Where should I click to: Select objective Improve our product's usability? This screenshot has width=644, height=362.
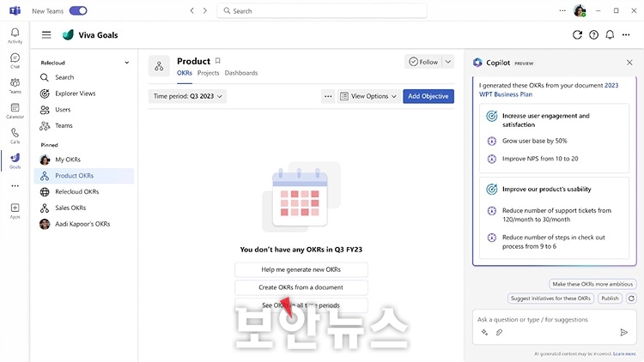(547, 190)
